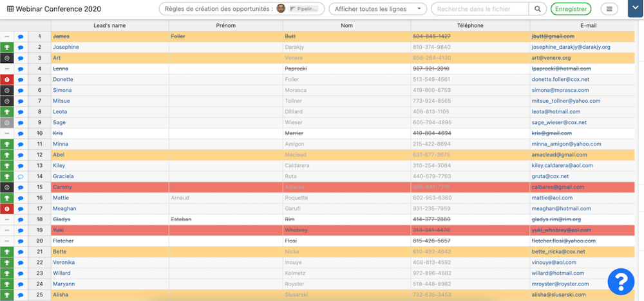The image size is (644, 301).
Task: Open the blue help question mark
Action: [x=621, y=281]
